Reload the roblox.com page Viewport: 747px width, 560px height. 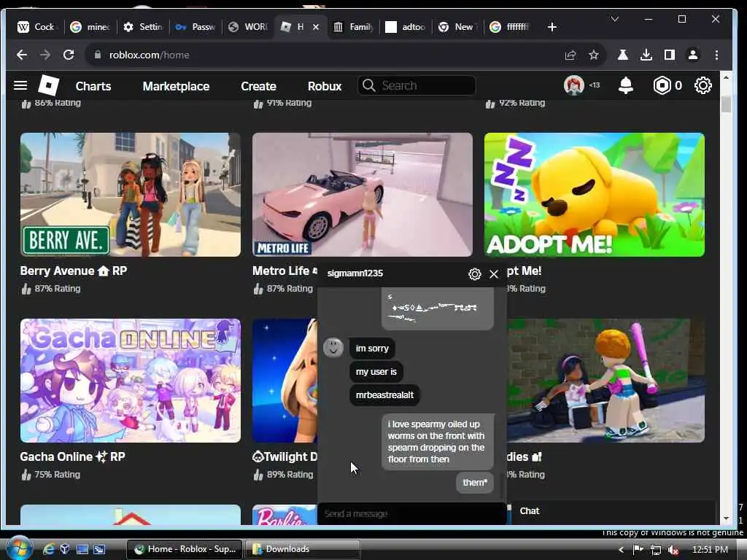(x=69, y=55)
